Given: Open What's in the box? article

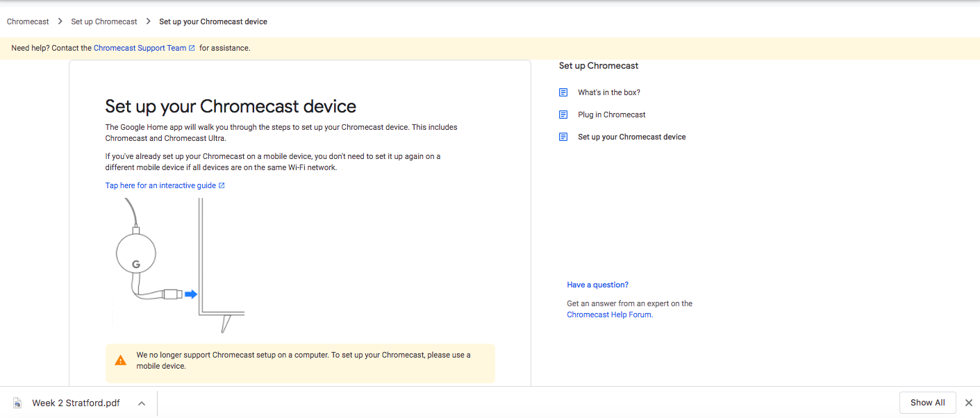Looking at the screenshot, I should [x=609, y=92].
